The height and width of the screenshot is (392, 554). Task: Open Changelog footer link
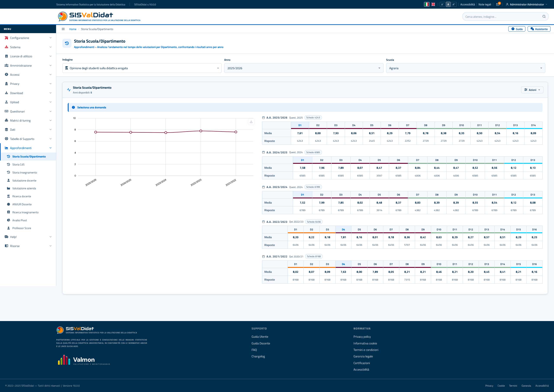[x=258, y=356]
